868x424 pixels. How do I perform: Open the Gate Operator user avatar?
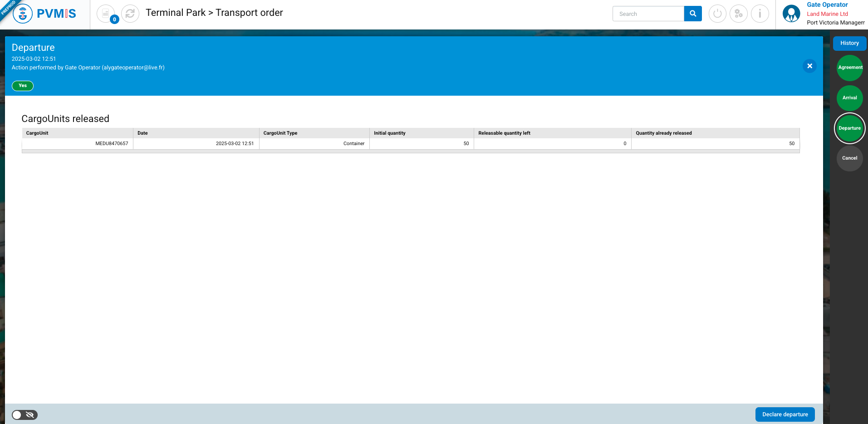click(x=791, y=14)
